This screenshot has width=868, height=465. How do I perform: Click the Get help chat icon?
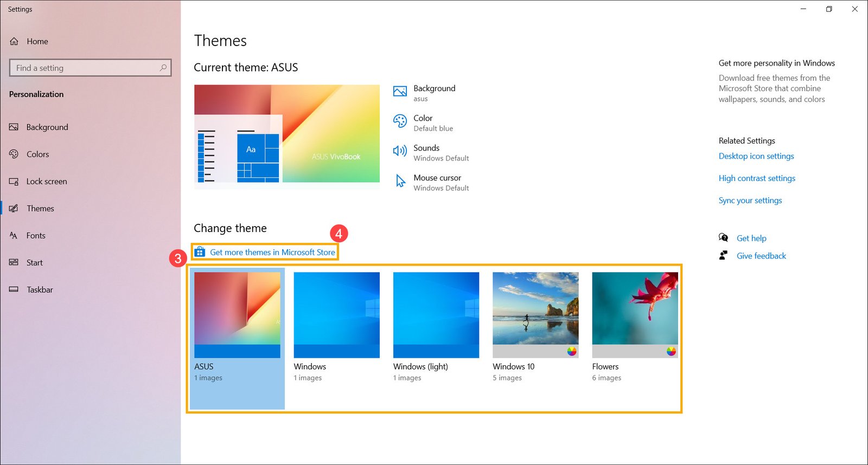723,237
